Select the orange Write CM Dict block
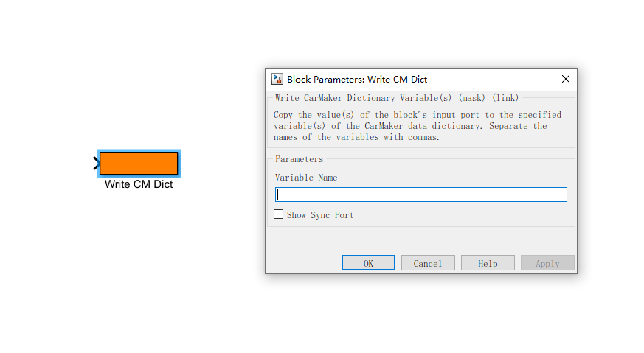This screenshot has width=644, height=353. 139,163
